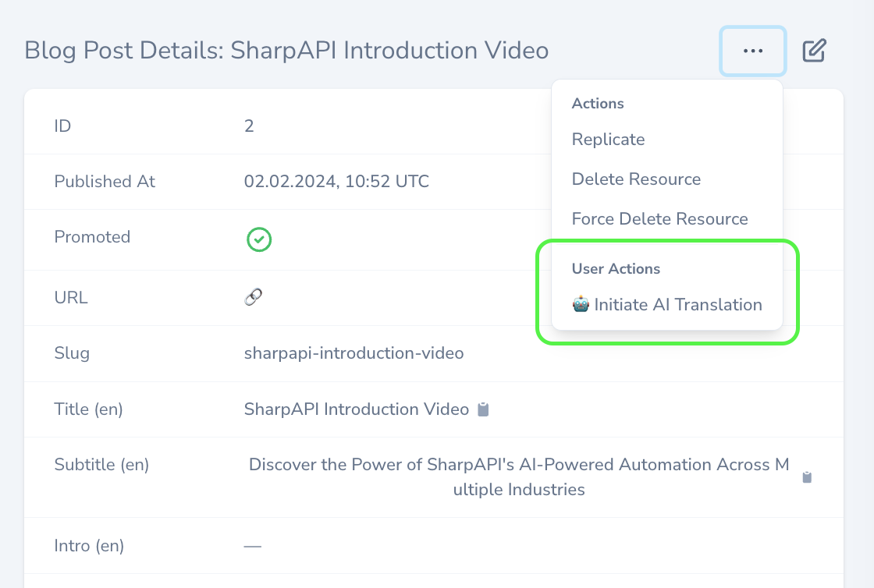Copy Title (en) with clipboard icon
Image resolution: width=874 pixels, height=588 pixels.
[483, 409]
